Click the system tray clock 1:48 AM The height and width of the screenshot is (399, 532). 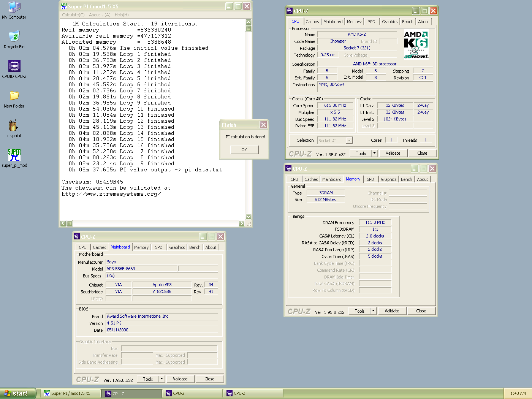click(518, 393)
